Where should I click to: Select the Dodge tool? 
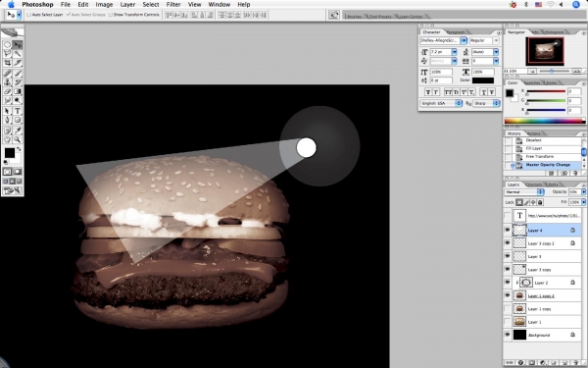[18, 100]
